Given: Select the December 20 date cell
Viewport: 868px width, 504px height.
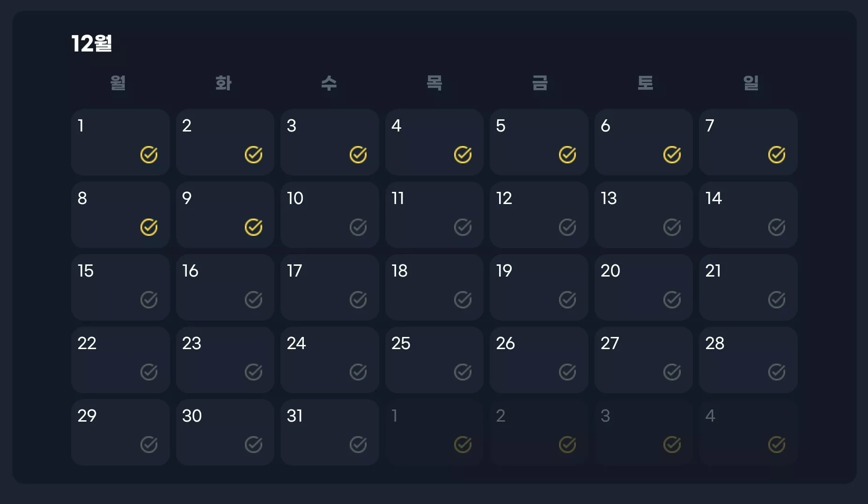Looking at the screenshot, I should tap(644, 287).
